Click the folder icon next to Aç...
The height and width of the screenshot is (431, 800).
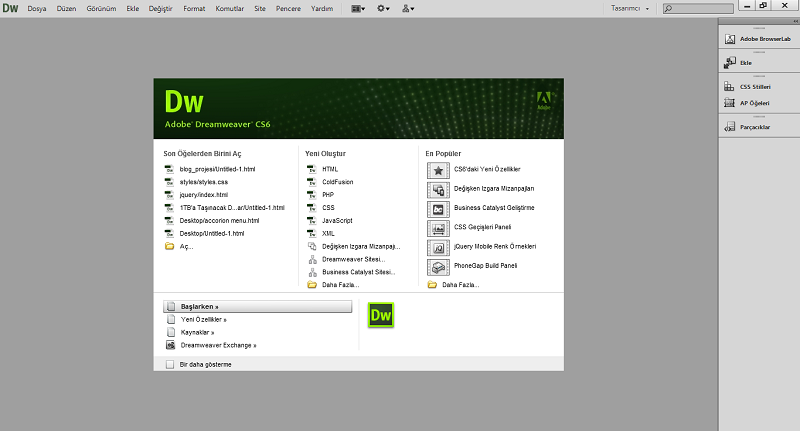coord(169,246)
